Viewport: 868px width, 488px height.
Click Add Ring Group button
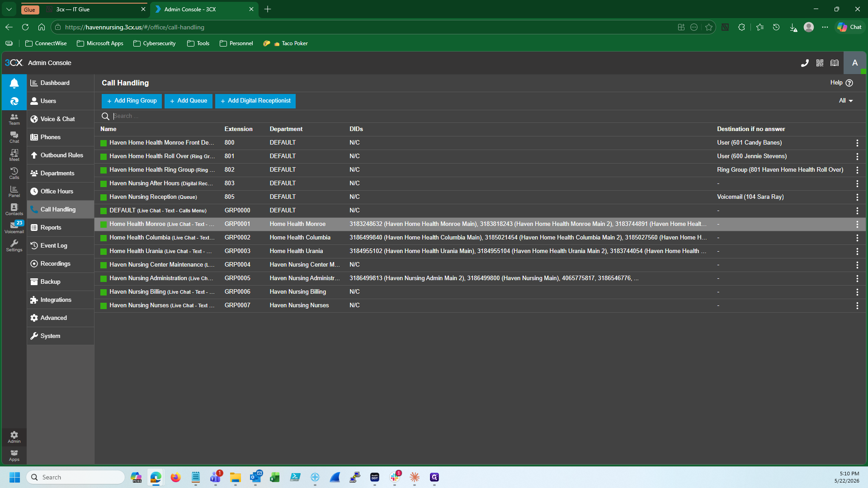point(132,101)
